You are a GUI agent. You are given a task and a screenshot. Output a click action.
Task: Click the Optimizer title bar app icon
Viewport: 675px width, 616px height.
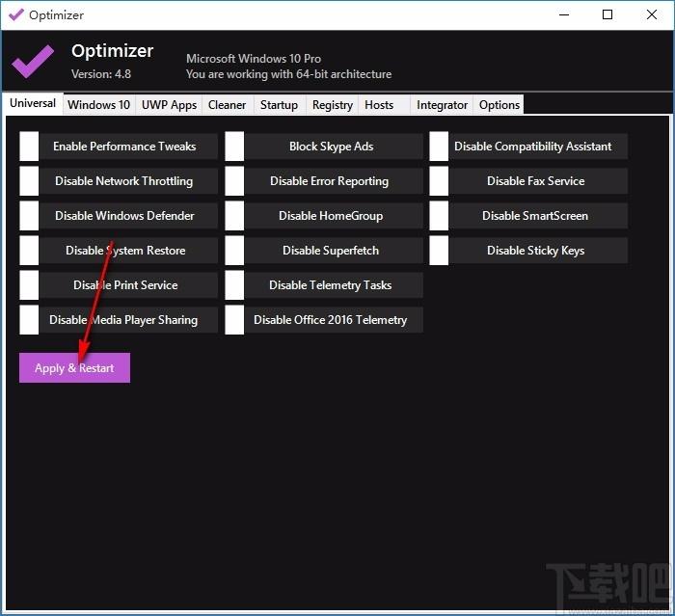click(x=16, y=15)
